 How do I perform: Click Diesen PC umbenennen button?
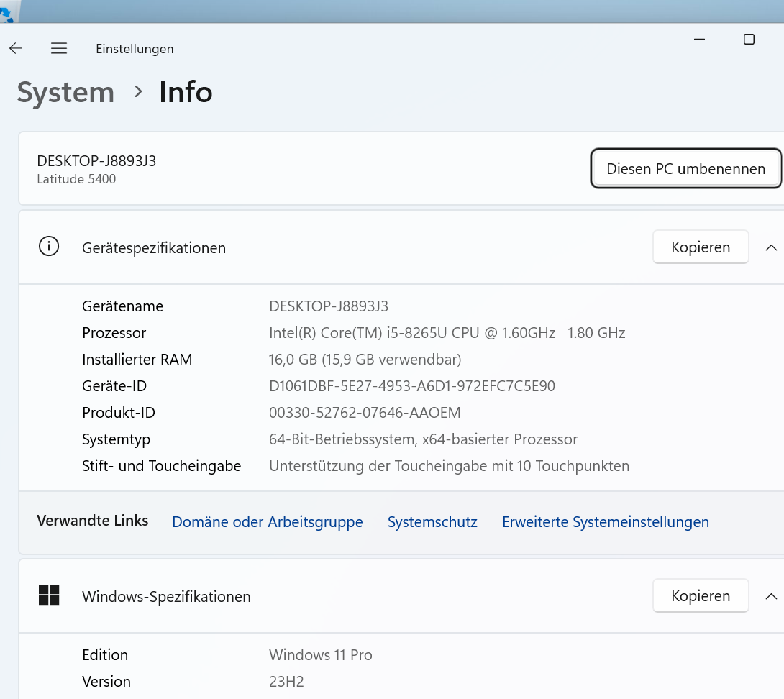tap(685, 168)
